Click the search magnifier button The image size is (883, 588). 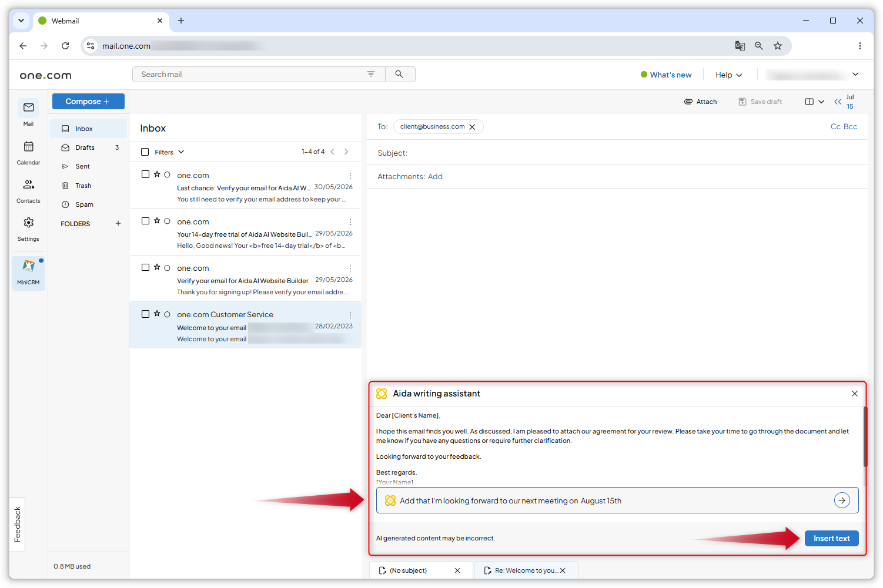point(399,74)
